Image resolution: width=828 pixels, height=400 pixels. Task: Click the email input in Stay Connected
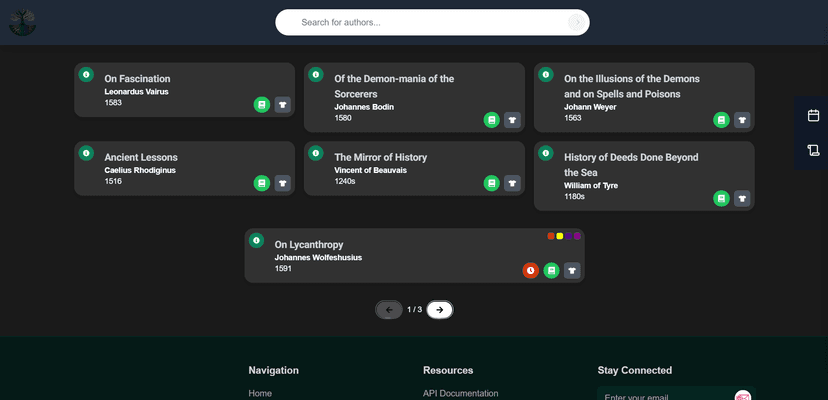click(x=665, y=396)
